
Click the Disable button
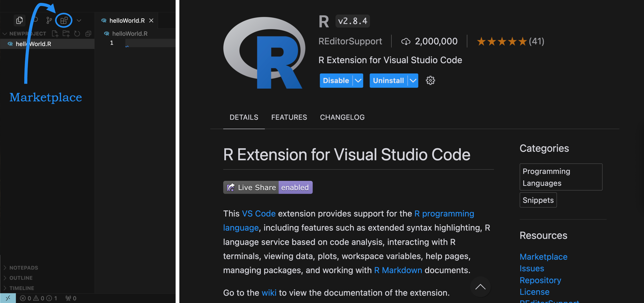(336, 80)
